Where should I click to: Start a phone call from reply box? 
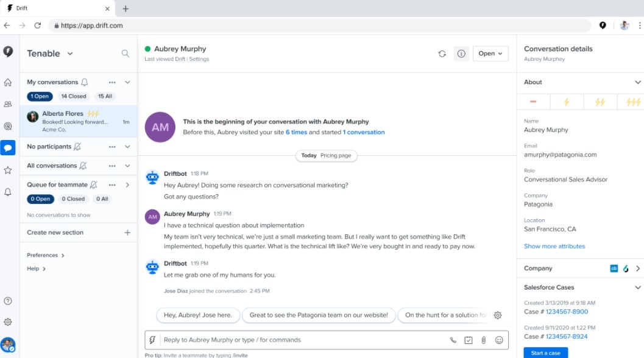(x=453, y=340)
